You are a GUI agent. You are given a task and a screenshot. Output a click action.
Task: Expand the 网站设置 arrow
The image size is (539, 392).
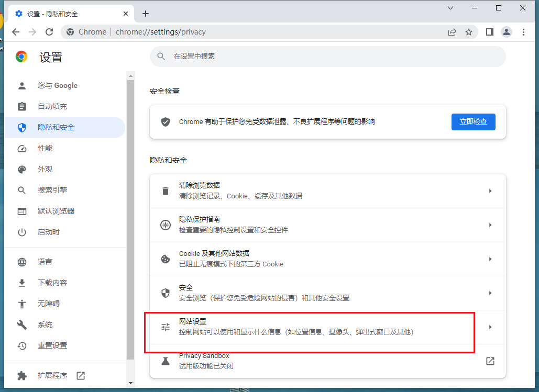click(x=490, y=327)
